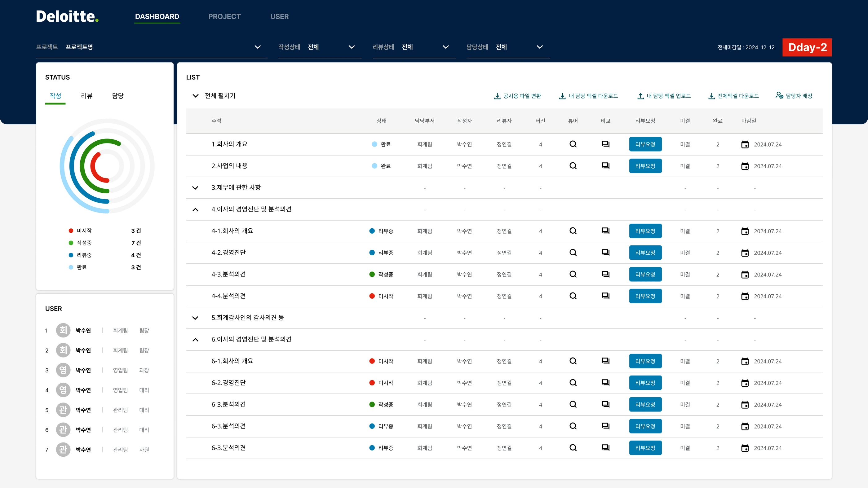
Task: Expand section 3.제무에 관한 사항
Action: click(195, 187)
